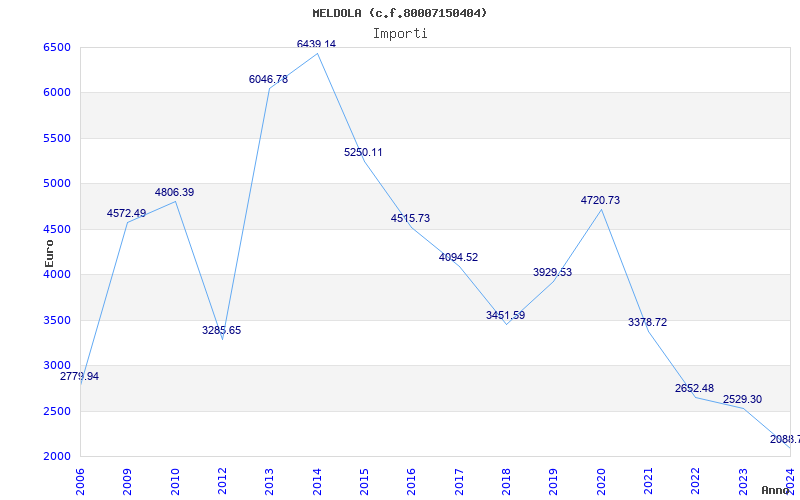Click the 2019 x-axis year label
The height and width of the screenshot is (500, 800).
tap(554, 482)
